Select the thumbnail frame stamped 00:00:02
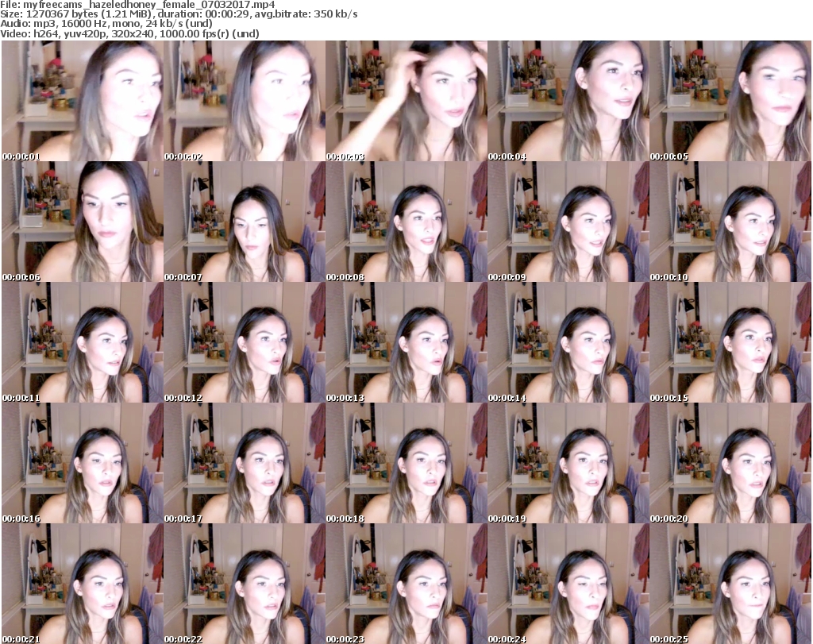813x644 pixels. pos(245,101)
